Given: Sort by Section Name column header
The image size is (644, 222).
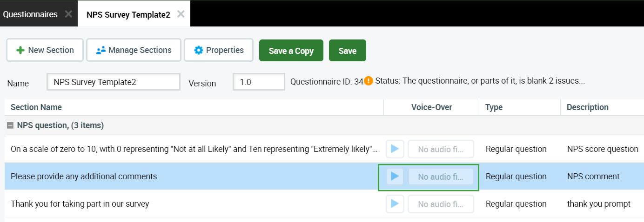Looking at the screenshot, I should coord(36,107).
